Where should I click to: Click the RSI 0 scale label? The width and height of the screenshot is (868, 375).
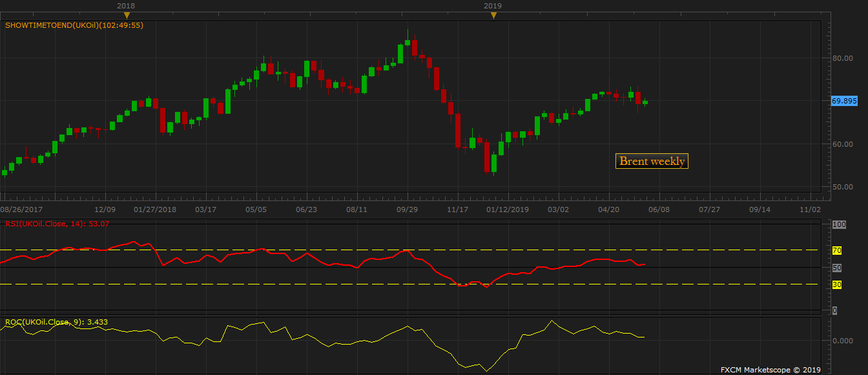tap(834, 310)
